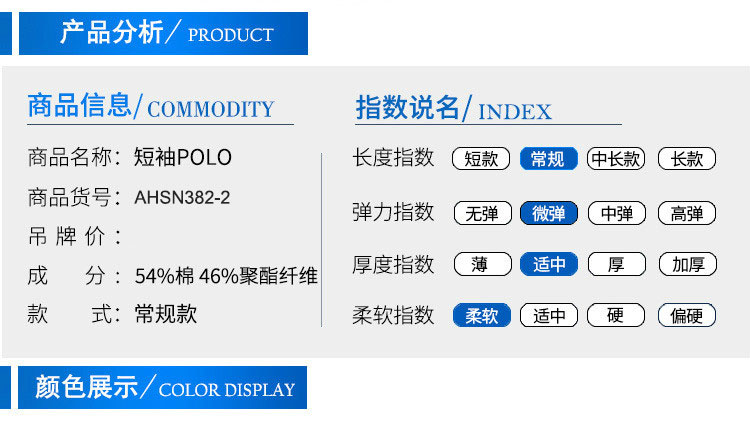Pick the 偏硬 softness option
This screenshot has width=750, height=423.
click(x=687, y=316)
